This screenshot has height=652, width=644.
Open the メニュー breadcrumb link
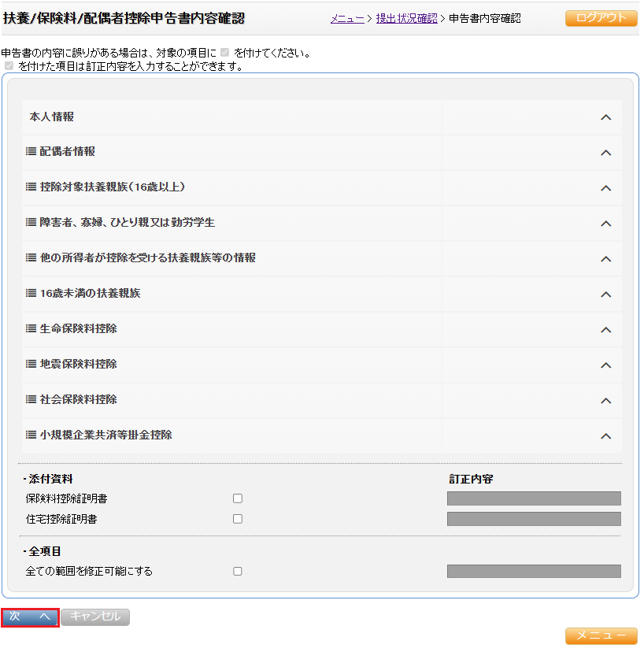coord(347,18)
